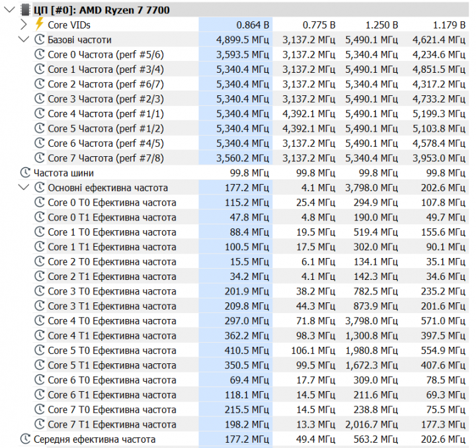The height and width of the screenshot is (448, 476).
Task: Click clock icon of Core 4 T0 row
Action: click(40, 320)
